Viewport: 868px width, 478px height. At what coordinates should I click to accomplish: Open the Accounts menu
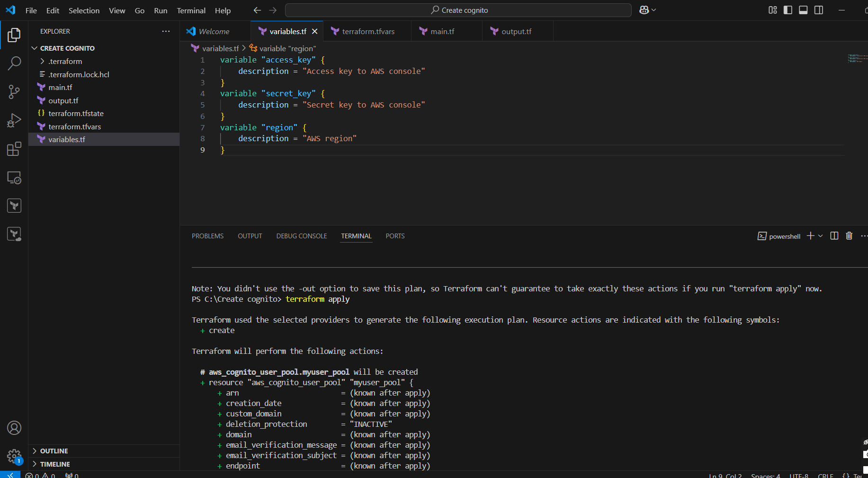pyautogui.click(x=14, y=428)
